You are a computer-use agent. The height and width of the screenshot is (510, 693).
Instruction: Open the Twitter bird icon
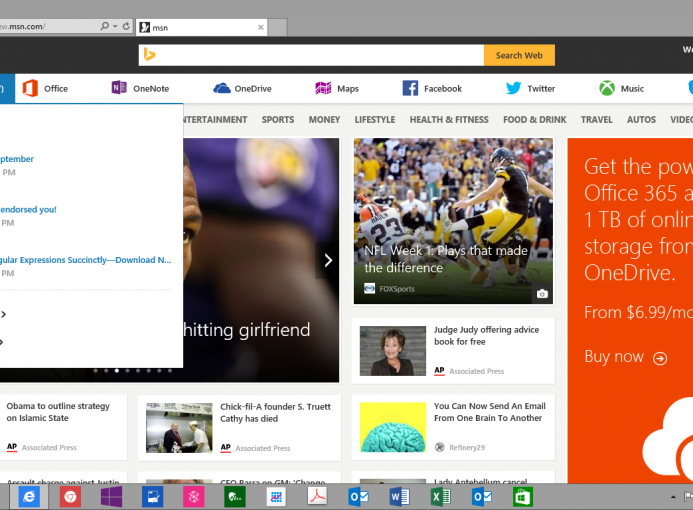point(514,88)
